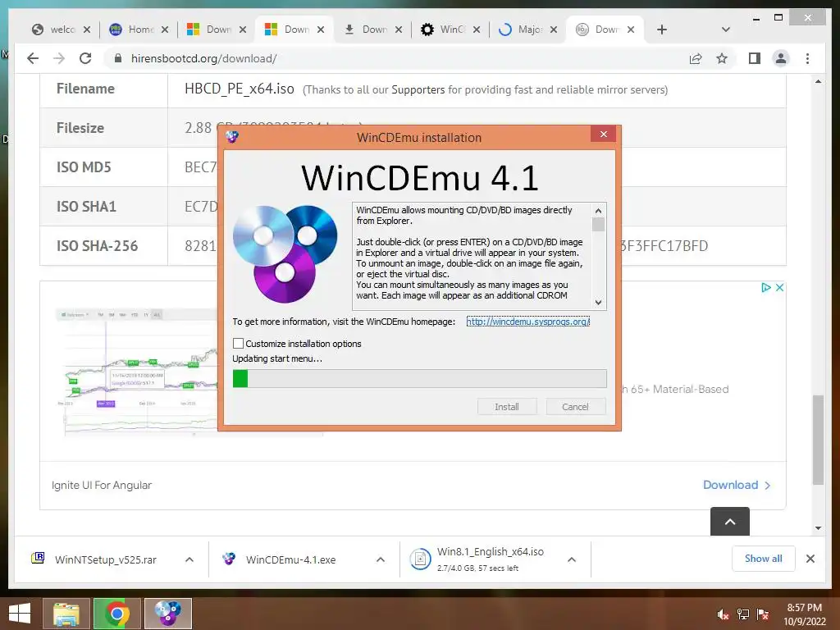The image size is (840, 630).
Task: Close the 'Home' tab
Action: (x=165, y=30)
